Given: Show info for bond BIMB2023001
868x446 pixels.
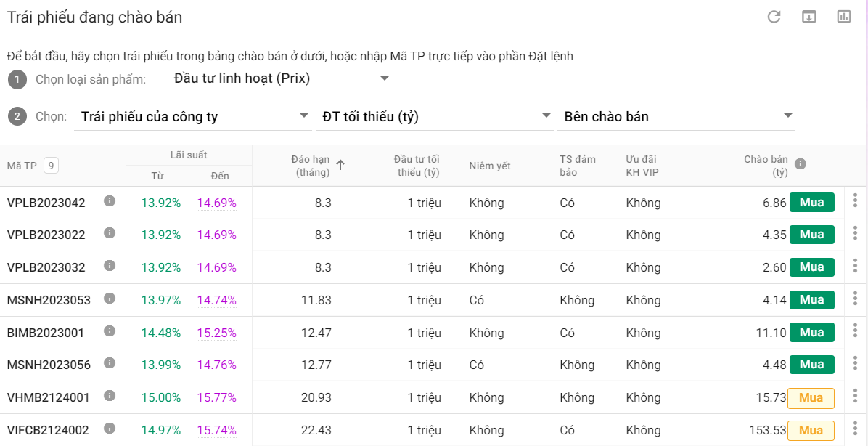Looking at the screenshot, I should click(110, 331).
